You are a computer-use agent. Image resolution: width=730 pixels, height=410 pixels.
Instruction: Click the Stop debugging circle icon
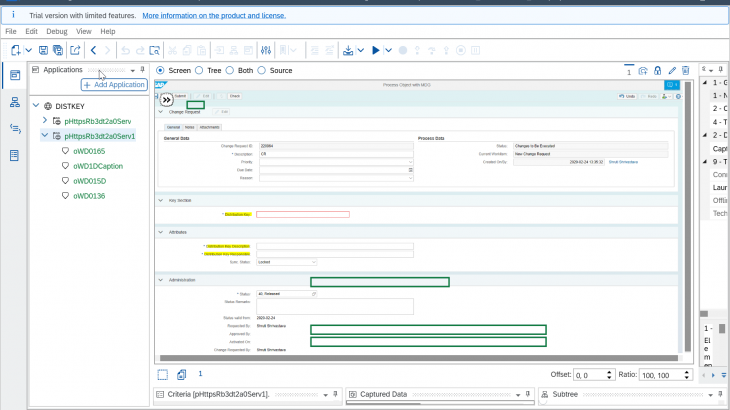click(403, 50)
